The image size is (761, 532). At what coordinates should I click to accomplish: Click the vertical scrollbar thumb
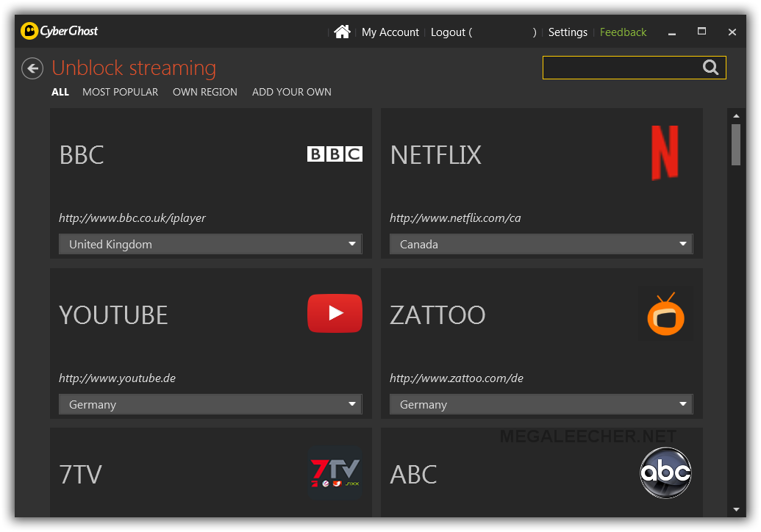point(736,145)
